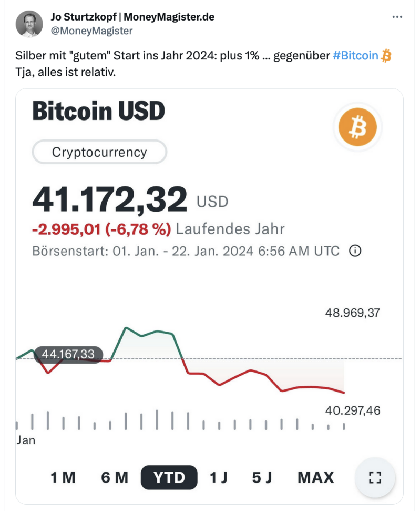Click the 44.167,33 price label on chart
Viewport: 420px width, 511px height.
[x=68, y=355]
